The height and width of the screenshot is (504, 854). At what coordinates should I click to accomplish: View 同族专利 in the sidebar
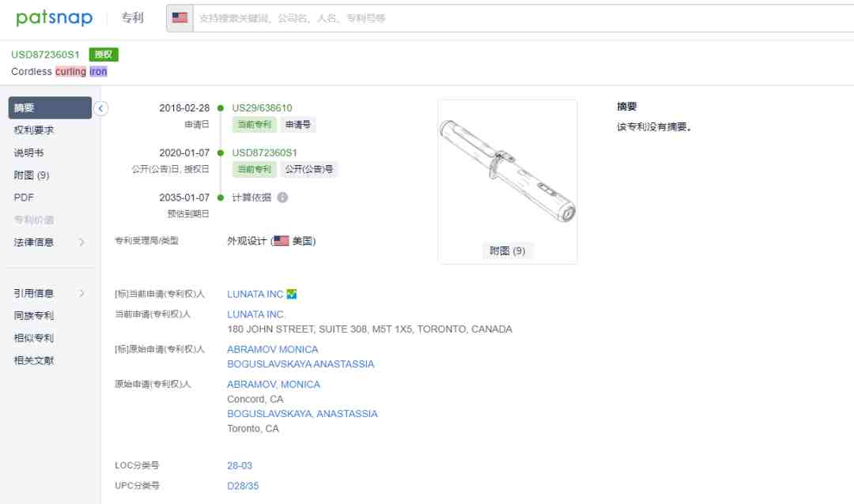pos(34,316)
